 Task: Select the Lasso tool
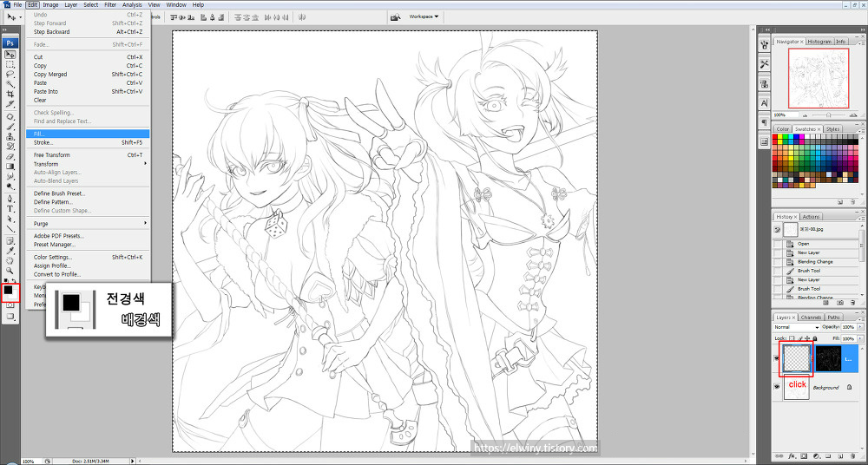pyautogui.click(x=10, y=74)
